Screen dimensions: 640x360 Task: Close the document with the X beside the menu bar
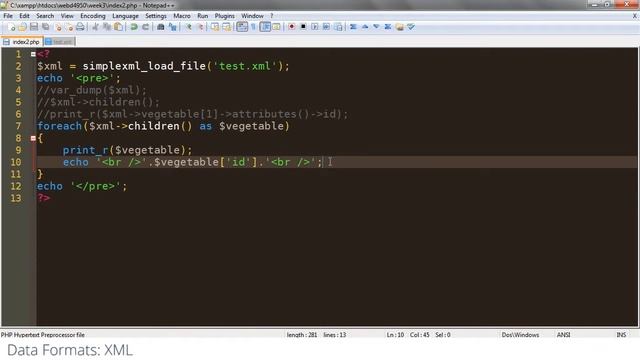coord(635,16)
